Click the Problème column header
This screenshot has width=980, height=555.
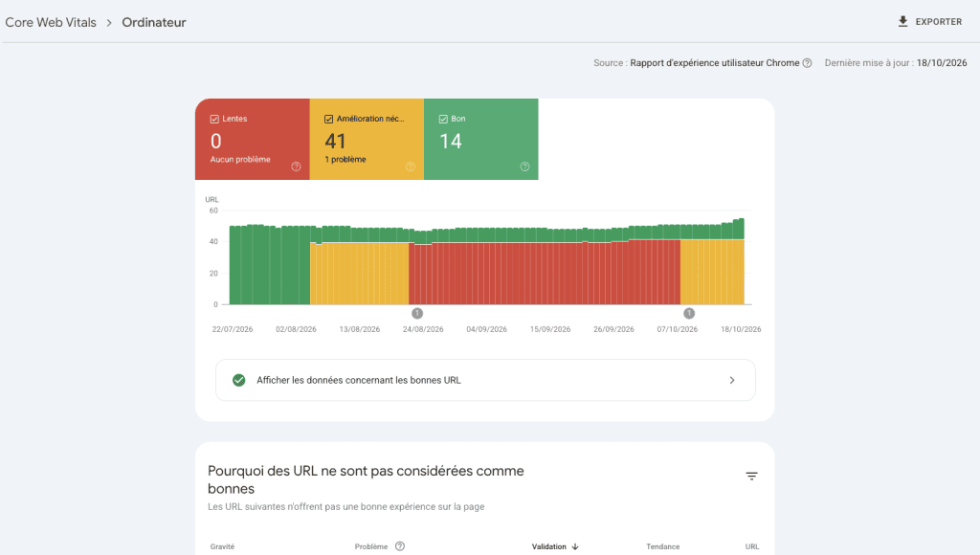click(371, 547)
